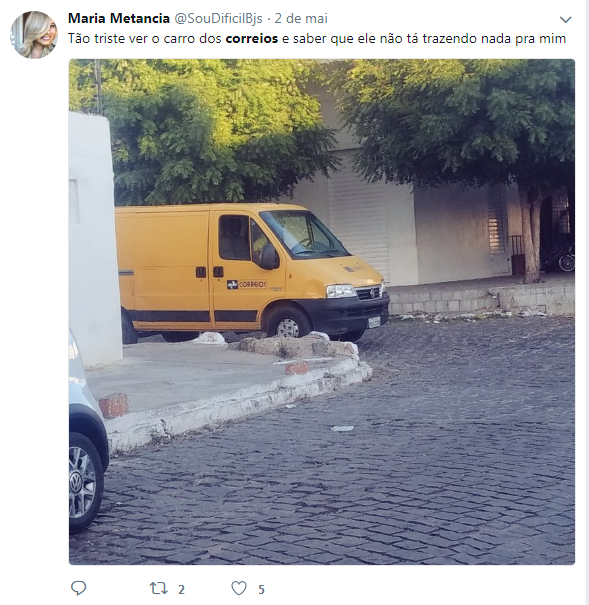This screenshot has height=605, width=589.
Task: Retweet this post using the arrows icon
Action: click(159, 588)
